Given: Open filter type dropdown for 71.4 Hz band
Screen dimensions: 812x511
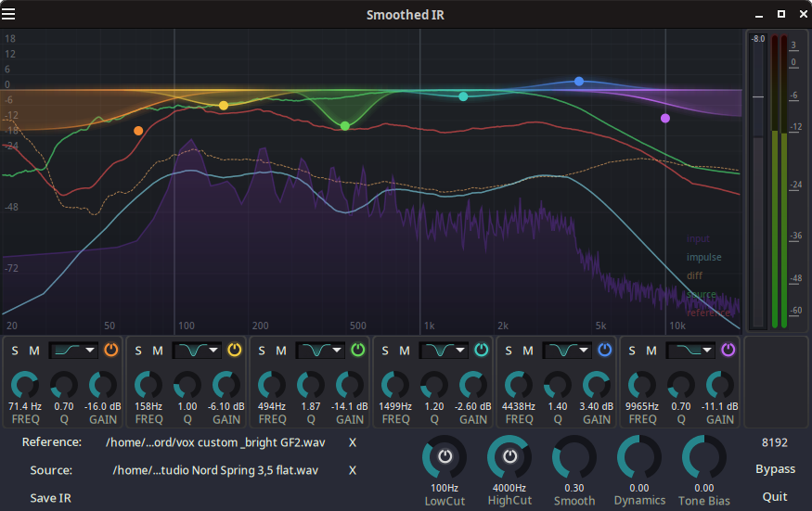Looking at the screenshot, I should pos(73,351).
